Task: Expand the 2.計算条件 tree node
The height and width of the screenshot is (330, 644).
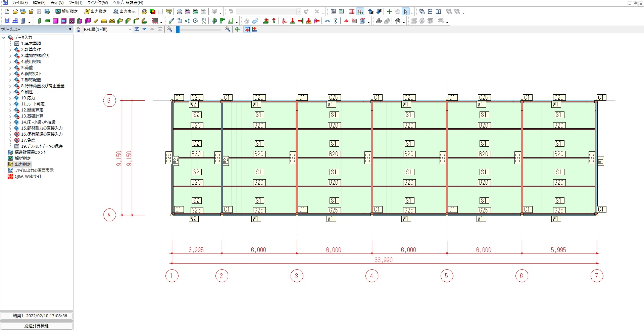Action: pos(10,50)
